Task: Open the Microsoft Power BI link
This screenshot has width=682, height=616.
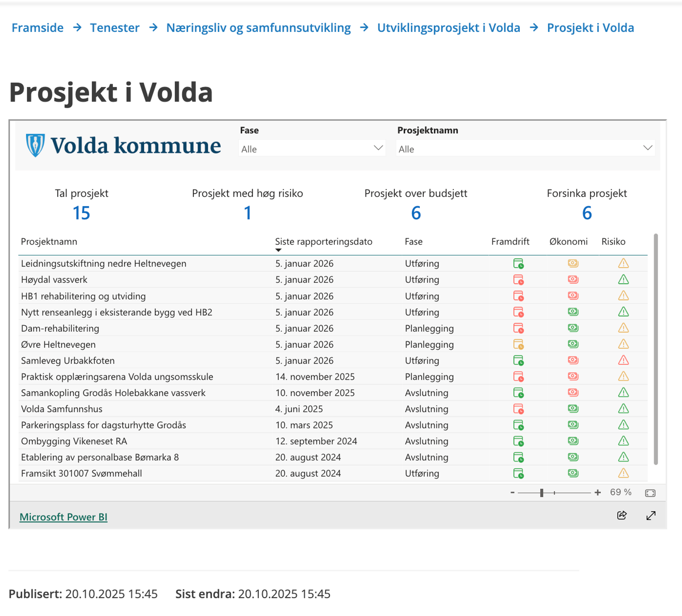Action: pos(64,517)
